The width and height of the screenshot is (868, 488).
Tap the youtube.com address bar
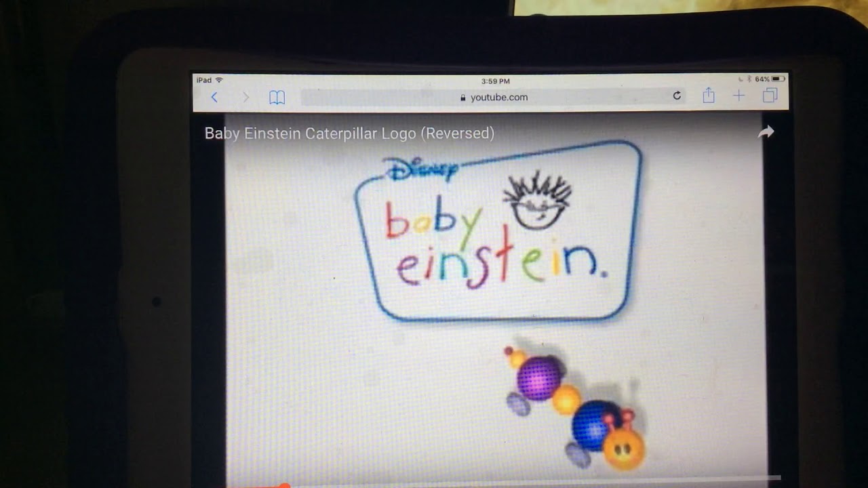493,97
